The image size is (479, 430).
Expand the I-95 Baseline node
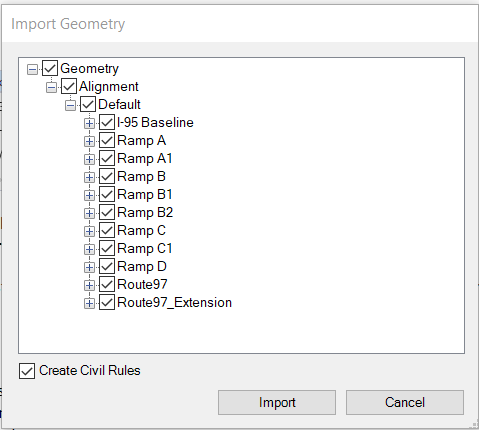coord(89,124)
